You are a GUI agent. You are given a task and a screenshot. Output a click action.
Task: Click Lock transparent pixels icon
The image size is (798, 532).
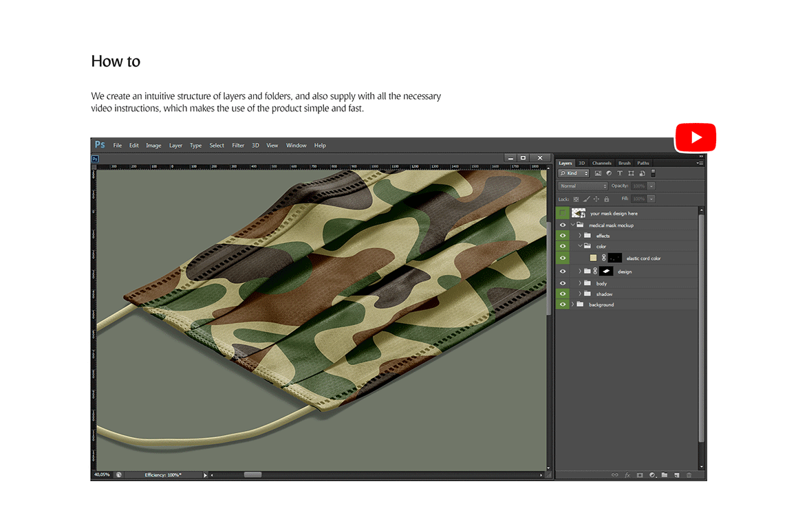(576, 199)
